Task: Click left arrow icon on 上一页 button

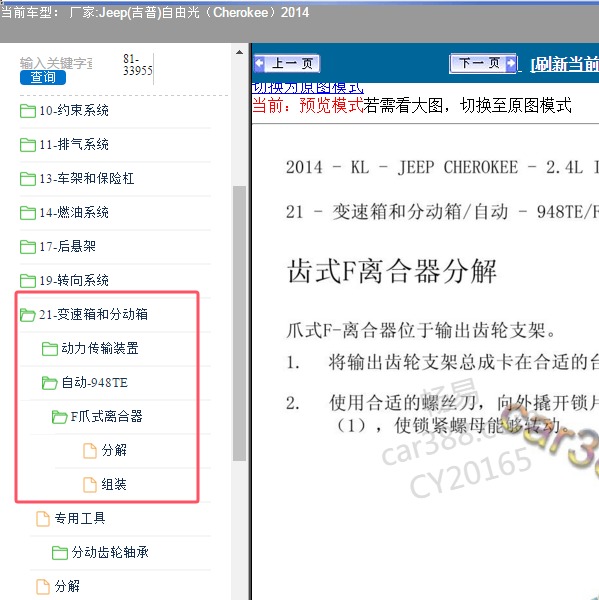Action: (x=260, y=63)
